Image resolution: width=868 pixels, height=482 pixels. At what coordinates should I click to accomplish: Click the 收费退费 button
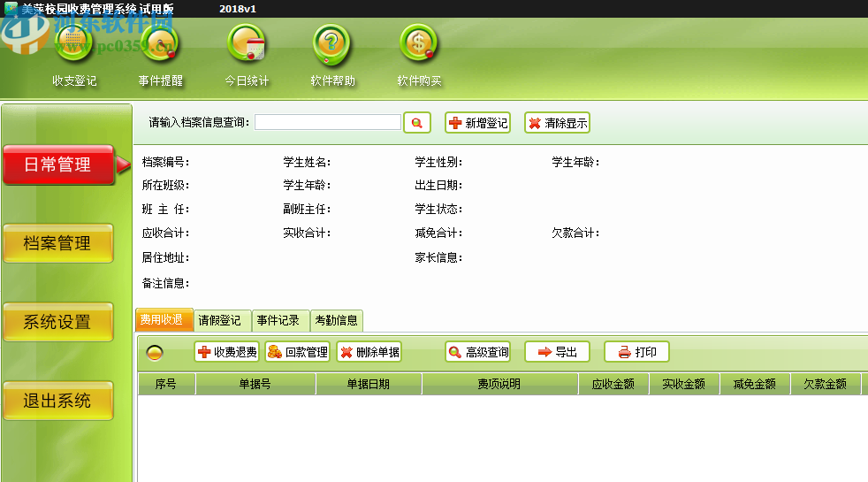(x=227, y=352)
